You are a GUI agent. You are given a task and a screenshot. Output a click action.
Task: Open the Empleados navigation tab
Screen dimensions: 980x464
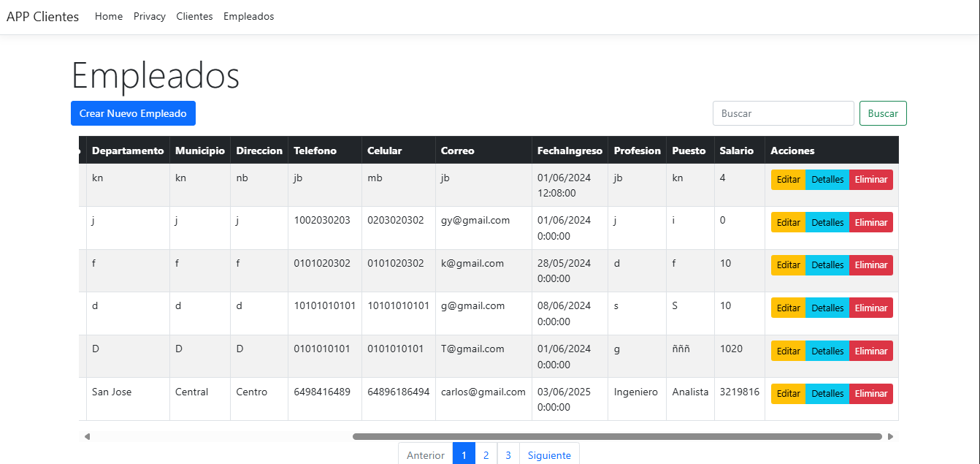point(248,16)
